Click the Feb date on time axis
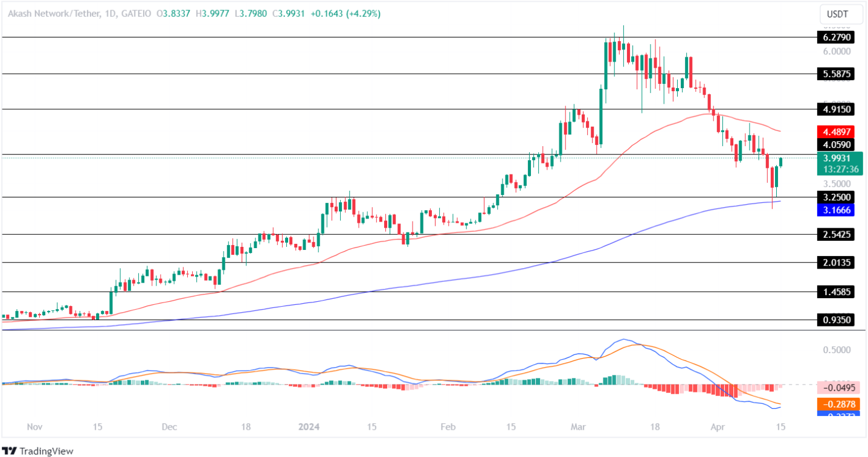The height and width of the screenshot is (457, 868). pyautogui.click(x=448, y=427)
